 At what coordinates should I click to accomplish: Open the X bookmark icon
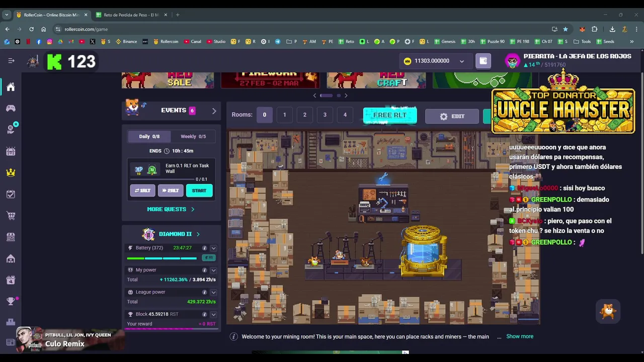pyautogui.click(x=93, y=42)
